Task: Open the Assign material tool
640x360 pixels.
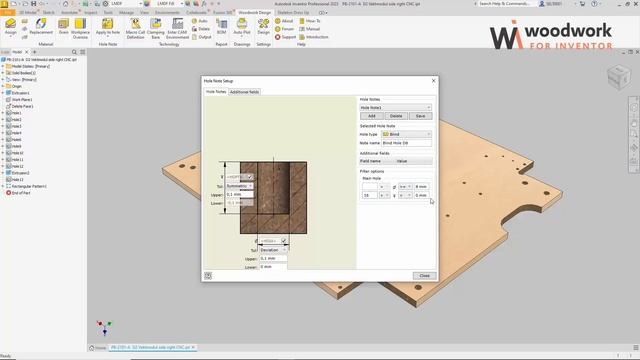Action: (x=11, y=27)
